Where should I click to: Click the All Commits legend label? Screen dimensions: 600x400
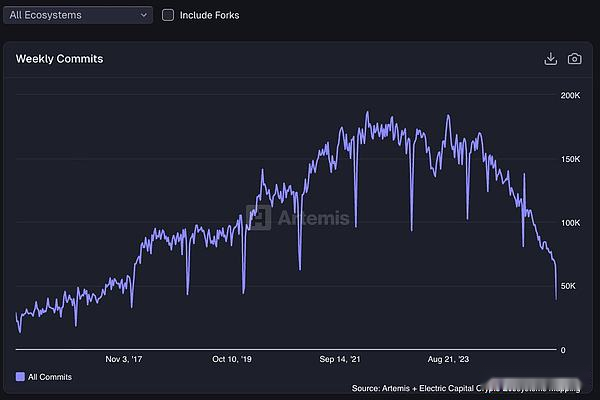pos(50,377)
